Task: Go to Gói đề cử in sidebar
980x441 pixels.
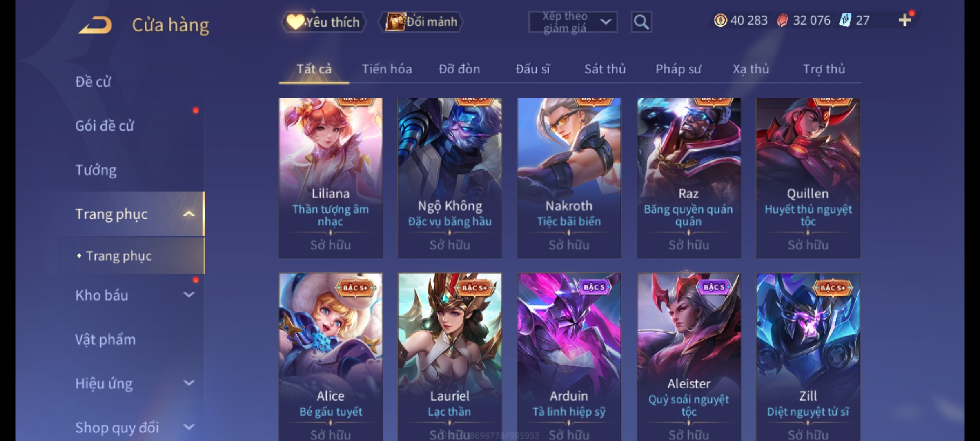Action: [x=105, y=126]
